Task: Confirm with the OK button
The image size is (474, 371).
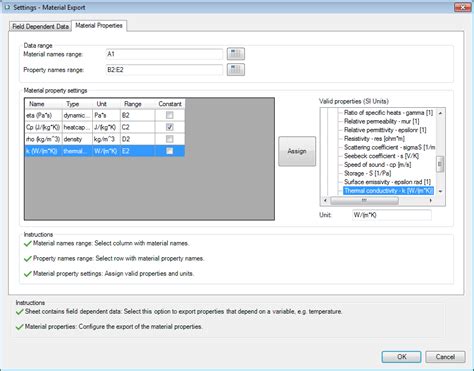Action: point(401,357)
